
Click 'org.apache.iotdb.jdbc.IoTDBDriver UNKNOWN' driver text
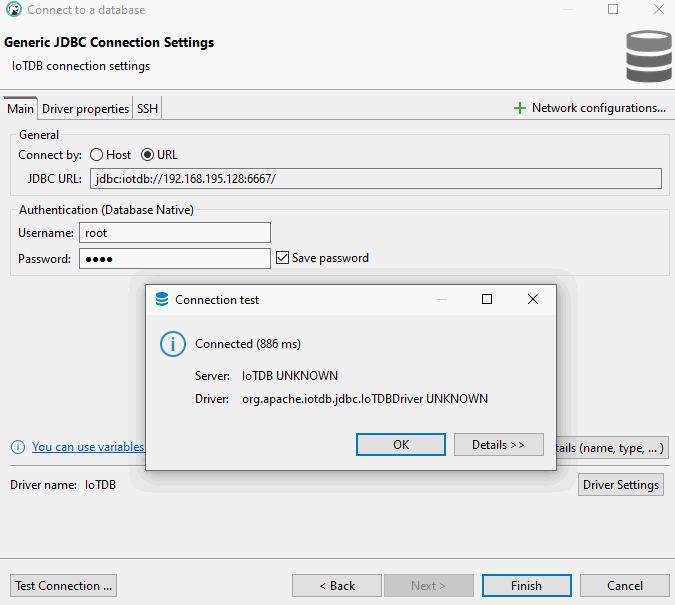click(x=365, y=399)
